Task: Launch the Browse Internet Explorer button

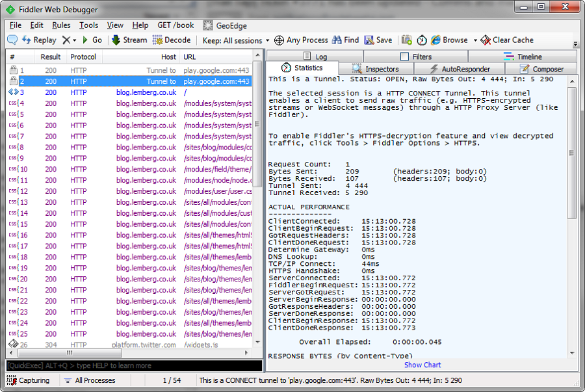Action: pyautogui.click(x=449, y=40)
